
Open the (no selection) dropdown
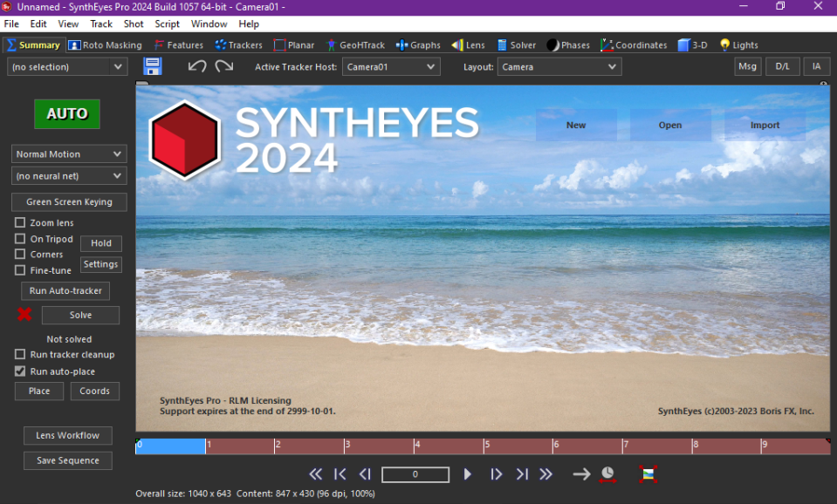coord(67,66)
